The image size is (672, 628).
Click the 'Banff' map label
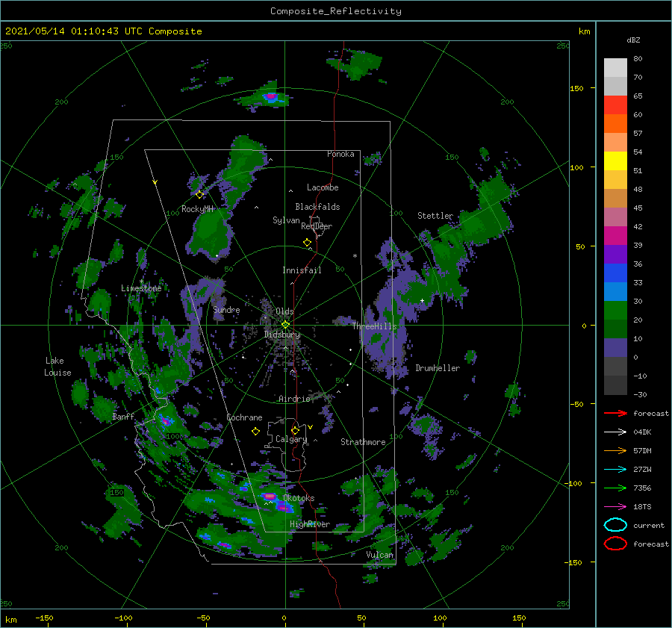[x=123, y=416]
